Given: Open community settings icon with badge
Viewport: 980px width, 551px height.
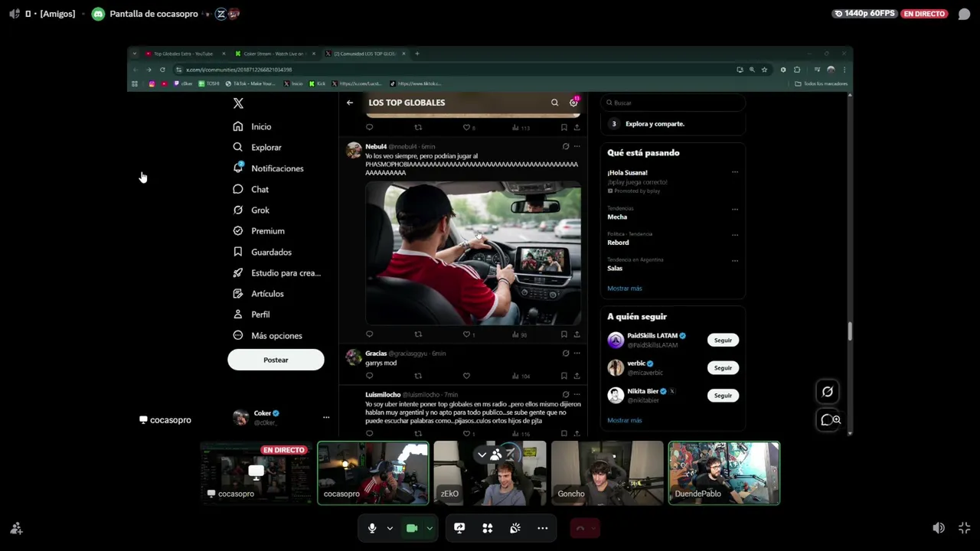Looking at the screenshot, I should coord(573,103).
